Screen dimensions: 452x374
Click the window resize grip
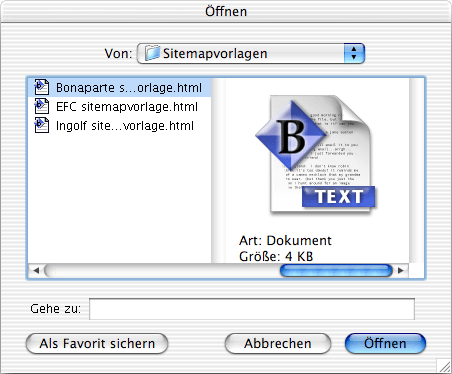444,366
